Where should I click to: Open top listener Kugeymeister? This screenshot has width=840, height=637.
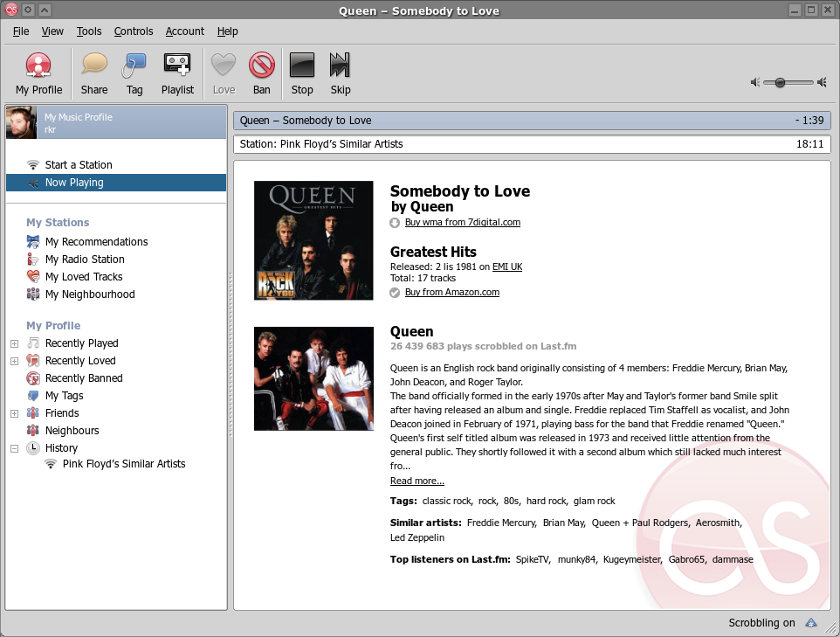pos(631,560)
